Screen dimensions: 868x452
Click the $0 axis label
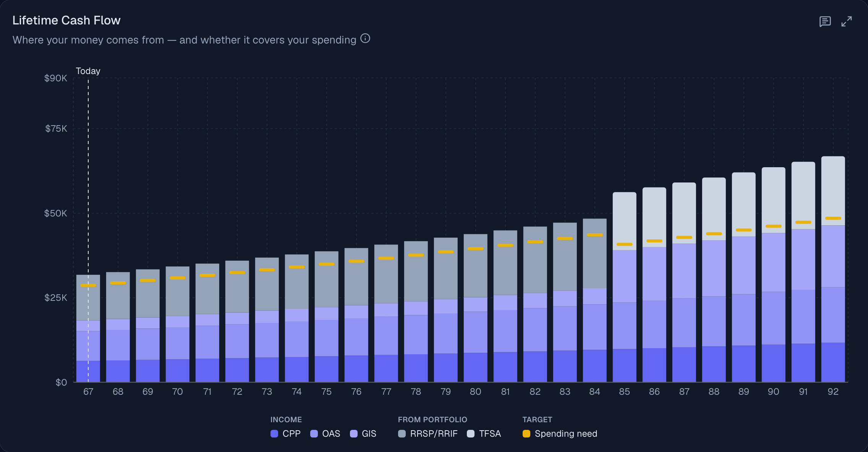pos(61,383)
